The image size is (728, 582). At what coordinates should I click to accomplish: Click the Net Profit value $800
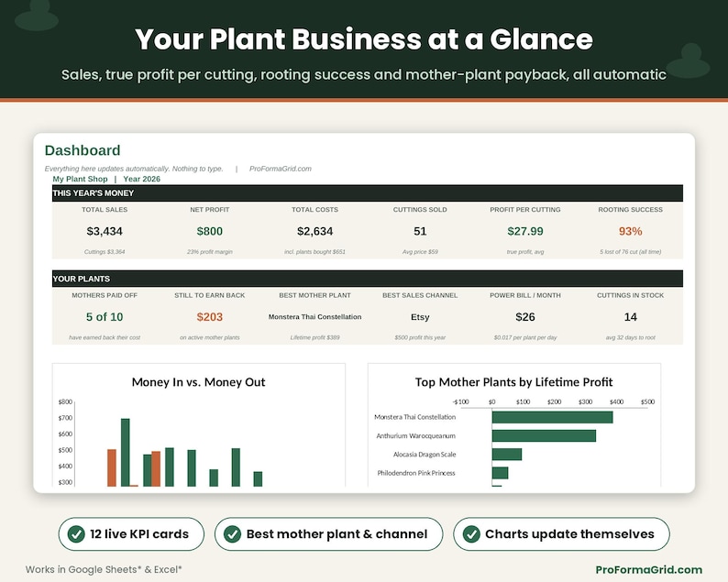tap(209, 231)
